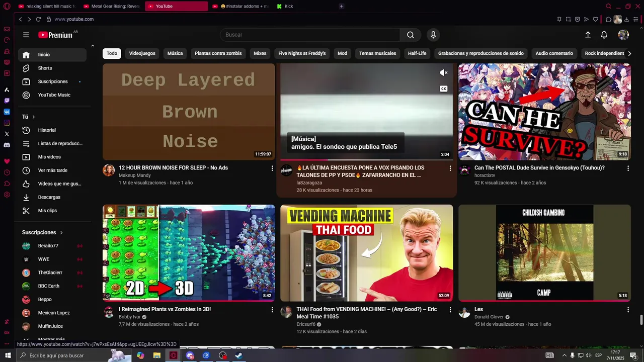
Task: Open GX Corner gamepad icon in sidebar
Action: (7, 29)
